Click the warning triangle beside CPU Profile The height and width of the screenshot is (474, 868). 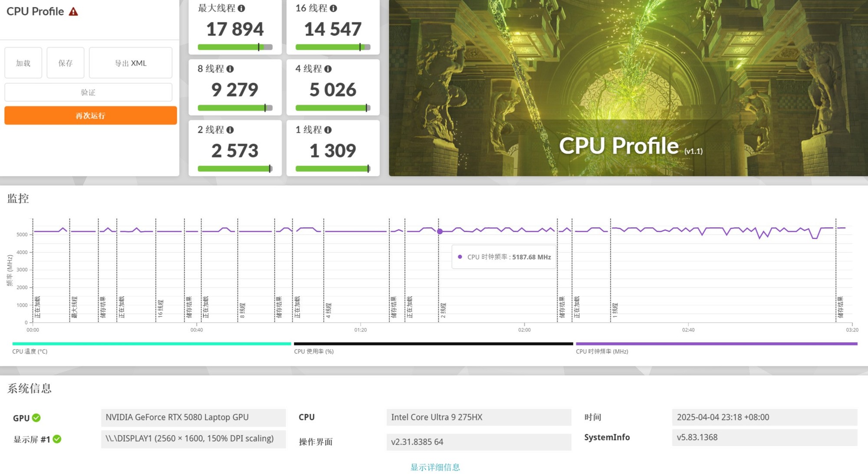[74, 11]
